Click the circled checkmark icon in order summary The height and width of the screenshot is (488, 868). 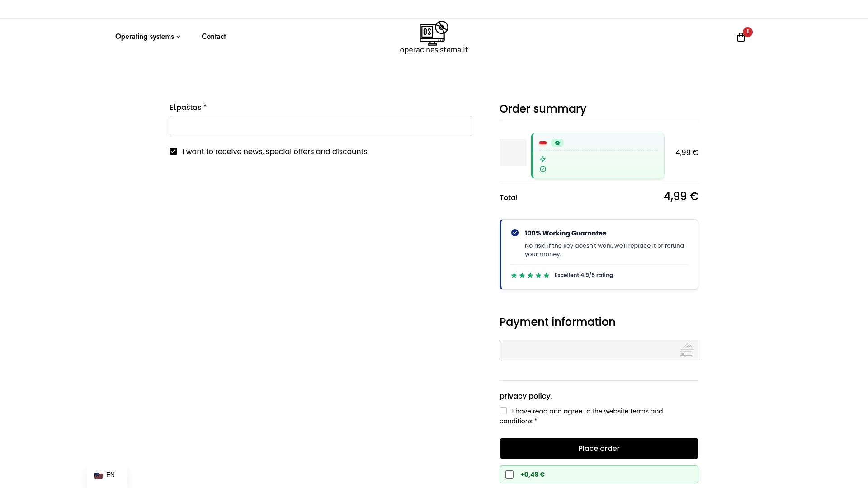(x=543, y=169)
